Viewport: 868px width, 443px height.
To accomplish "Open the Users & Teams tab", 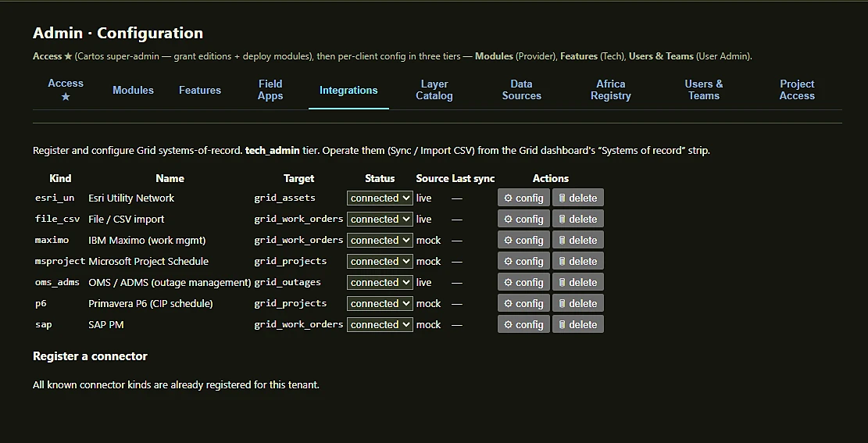I will pos(704,90).
